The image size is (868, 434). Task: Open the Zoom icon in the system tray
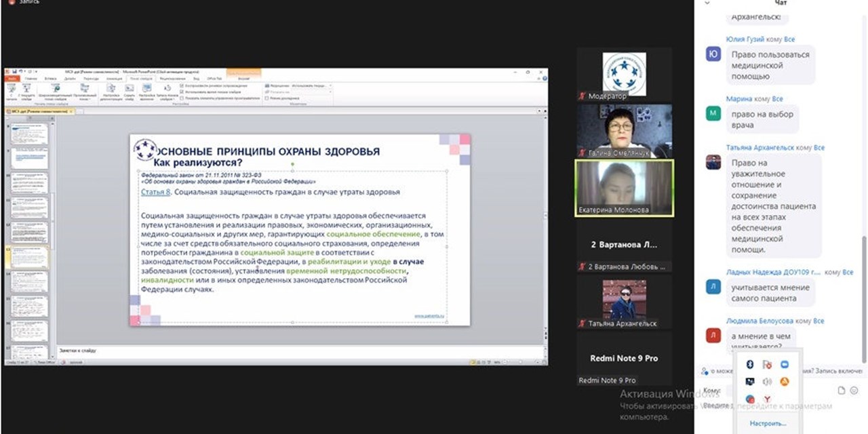pyautogui.click(x=785, y=365)
